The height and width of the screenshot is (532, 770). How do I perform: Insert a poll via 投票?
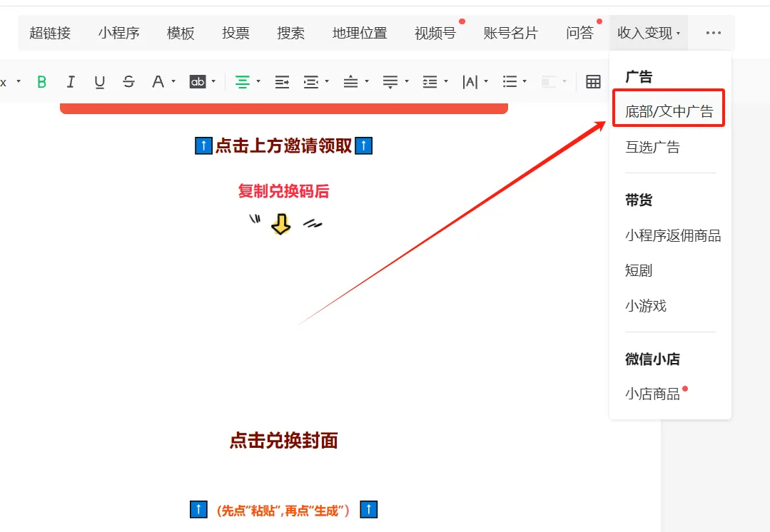point(235,33)
